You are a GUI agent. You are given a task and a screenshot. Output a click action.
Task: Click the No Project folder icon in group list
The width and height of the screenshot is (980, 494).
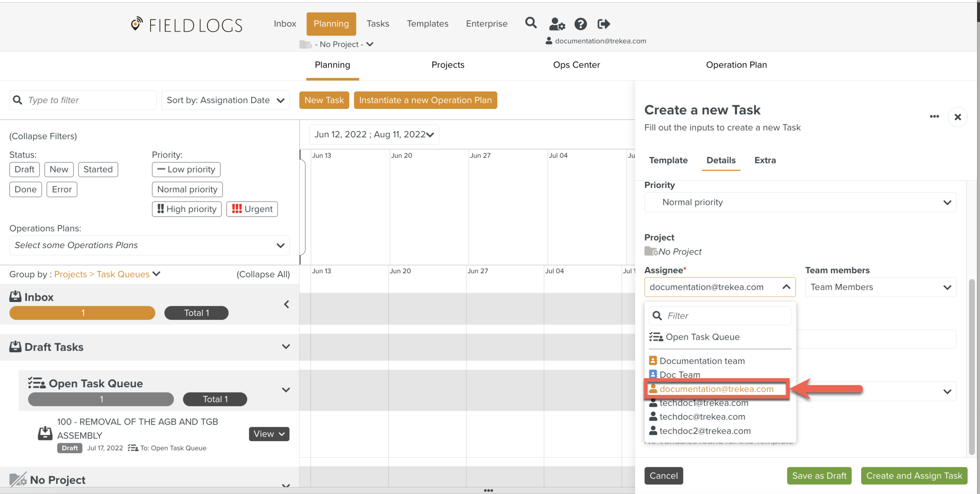click(18, 480)
